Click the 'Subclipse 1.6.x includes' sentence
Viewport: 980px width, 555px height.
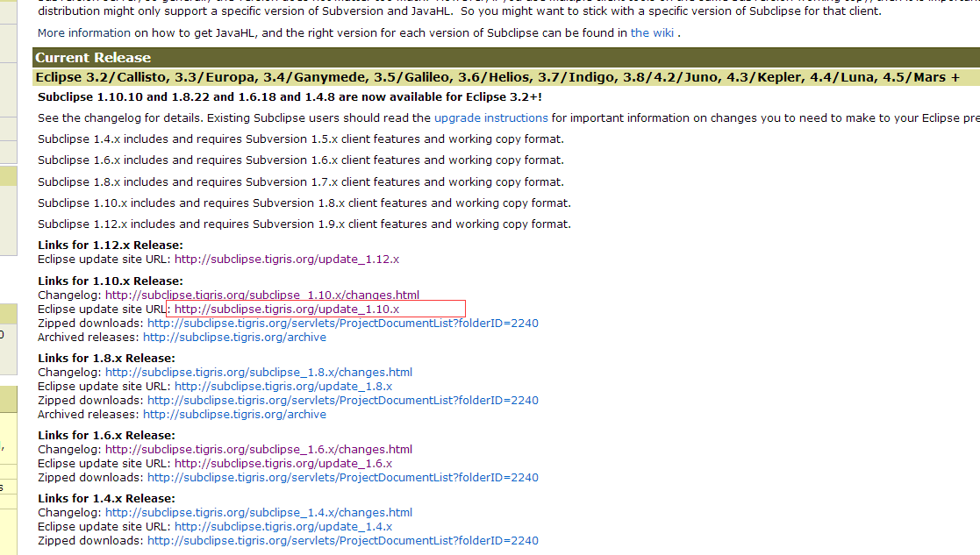click(301, 160)
